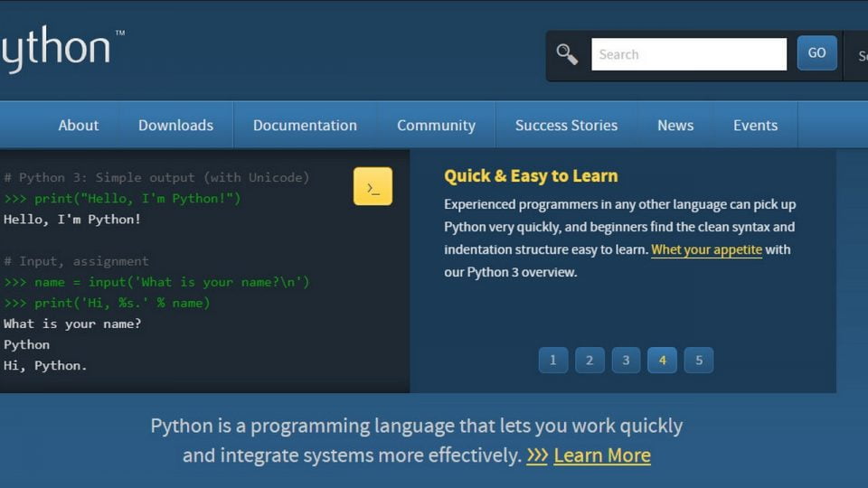Screen dimensions: 868x488
Task: Click the output line 'What is your name?'
Action: click(72, 324)
